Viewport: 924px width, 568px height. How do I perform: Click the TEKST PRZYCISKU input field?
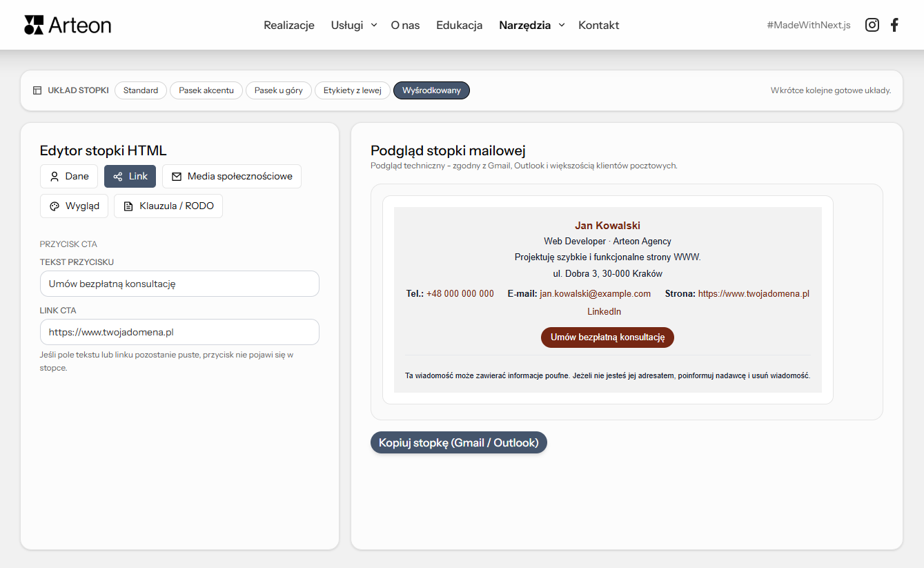(x=179, y=284)
